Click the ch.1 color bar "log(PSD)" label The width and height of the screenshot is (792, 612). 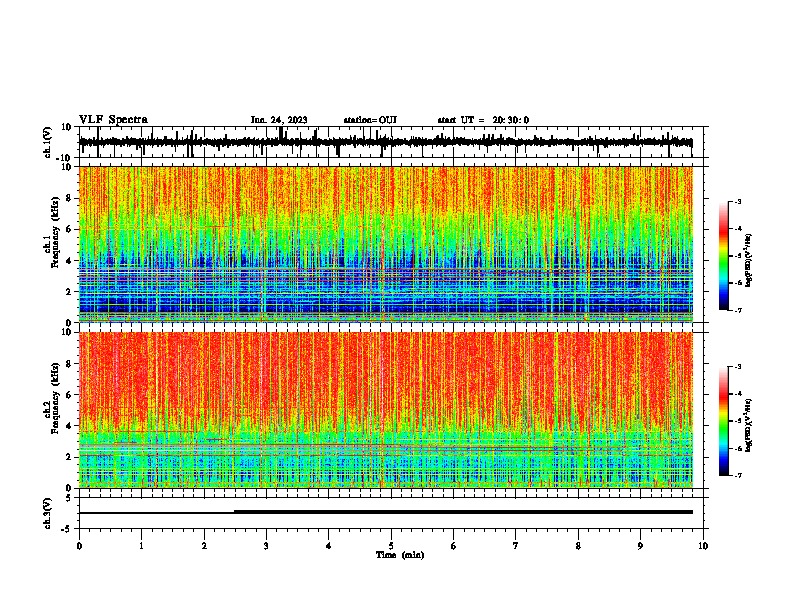pyautogui.click(x=749, y=261)
